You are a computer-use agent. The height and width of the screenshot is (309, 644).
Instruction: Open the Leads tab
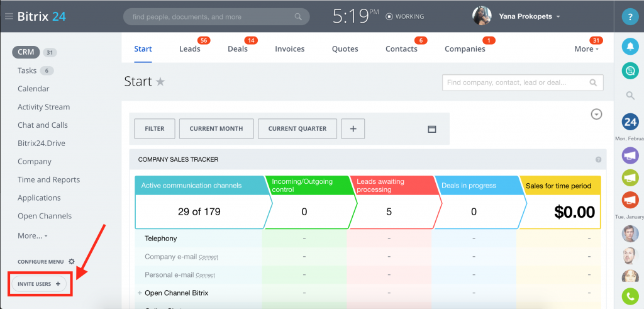190,49
